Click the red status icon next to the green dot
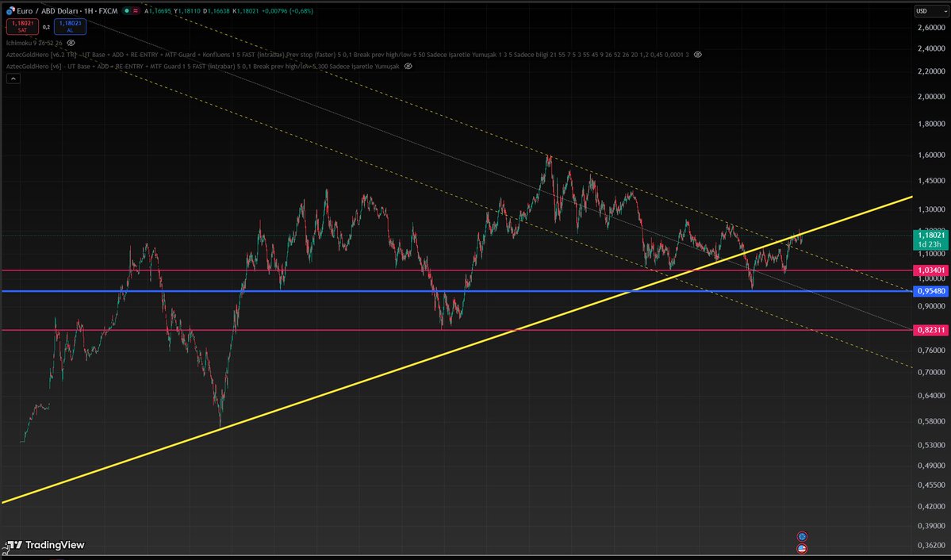This screenshot has width=951, height=560. point(136,11)
